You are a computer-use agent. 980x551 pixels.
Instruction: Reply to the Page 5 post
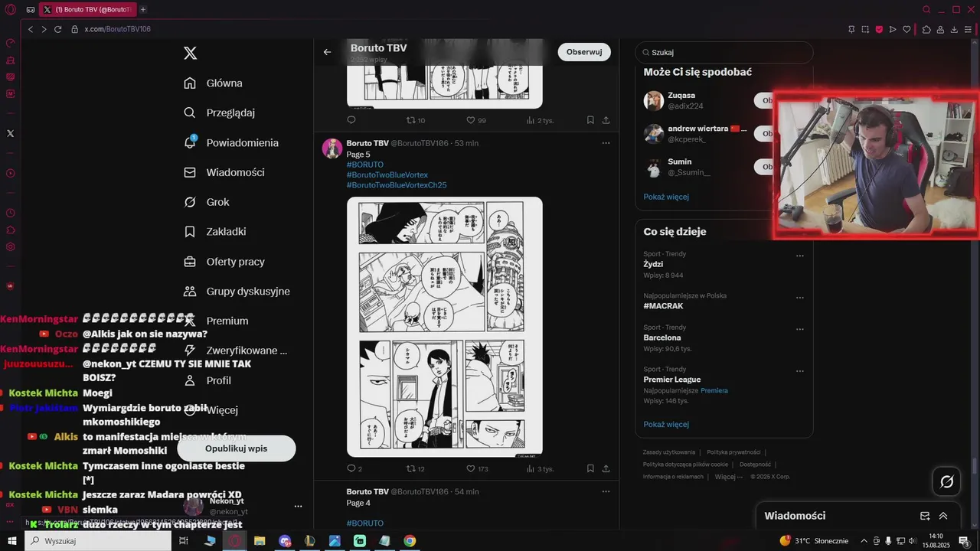coord(351,468)
